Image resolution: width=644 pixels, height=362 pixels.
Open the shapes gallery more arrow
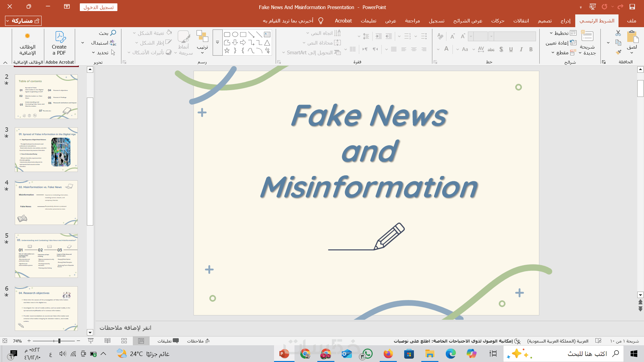pos(217,43)
